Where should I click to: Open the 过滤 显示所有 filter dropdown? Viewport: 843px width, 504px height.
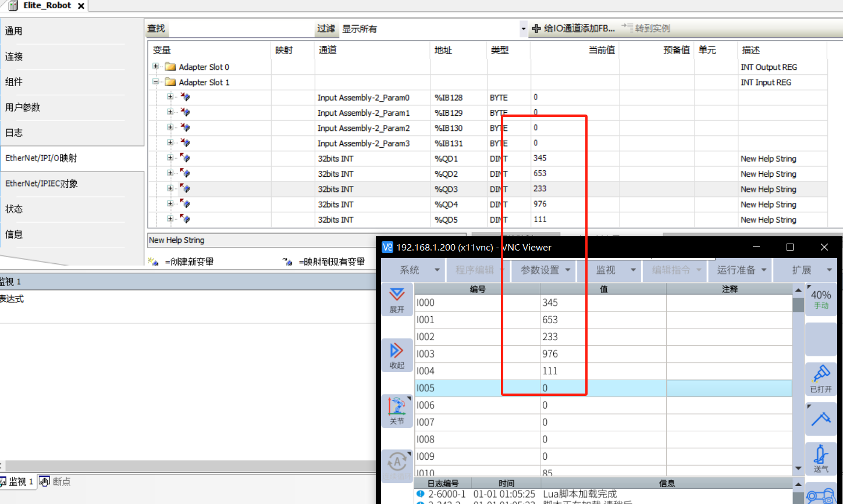[x=523, y=28]
